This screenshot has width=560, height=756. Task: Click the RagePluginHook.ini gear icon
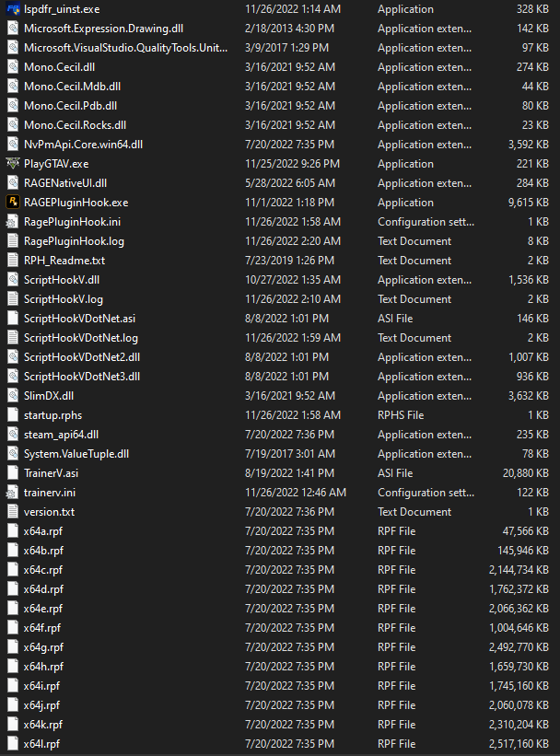[x=13, y=222]
